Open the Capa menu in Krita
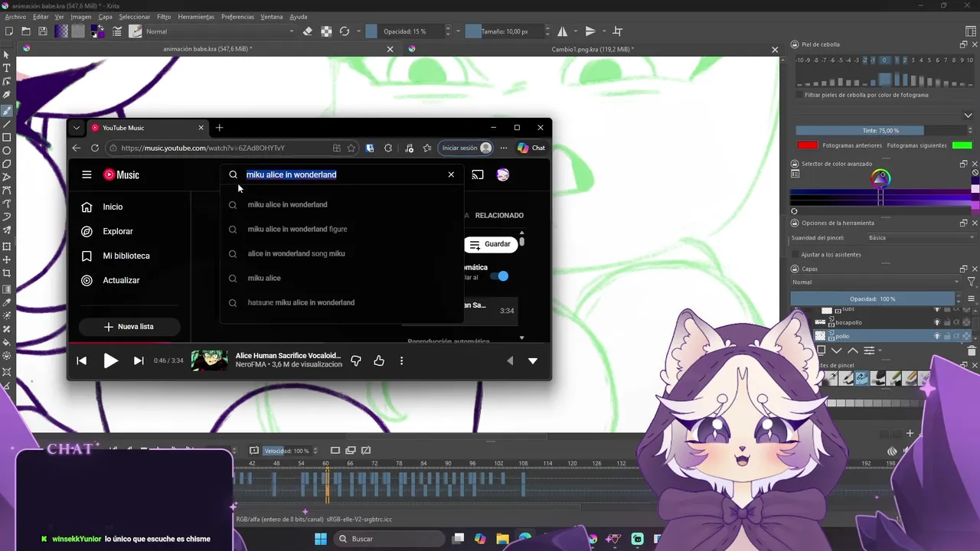980x551 pixels. (x=105, y=17)
